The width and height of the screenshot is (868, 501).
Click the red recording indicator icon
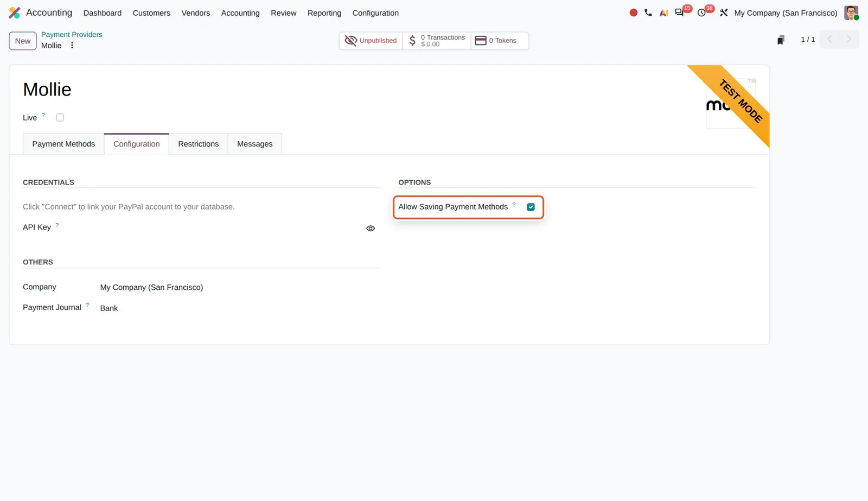[x=633, y=12]
